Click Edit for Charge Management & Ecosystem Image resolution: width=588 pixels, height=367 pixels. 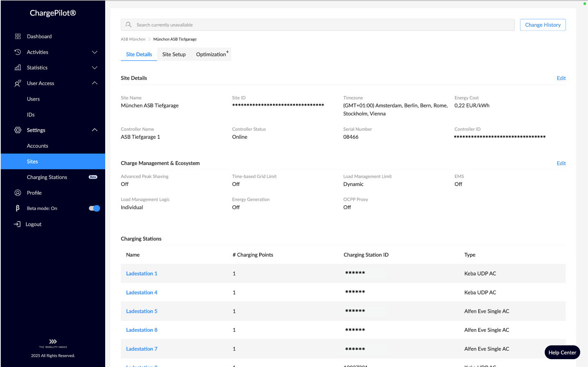point(561,163)
